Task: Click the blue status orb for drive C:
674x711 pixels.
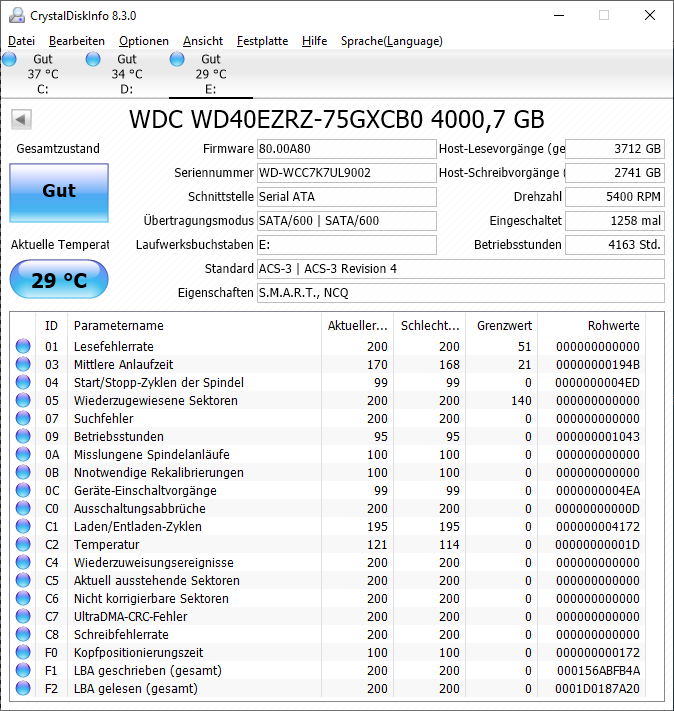Action: (9, 59)
